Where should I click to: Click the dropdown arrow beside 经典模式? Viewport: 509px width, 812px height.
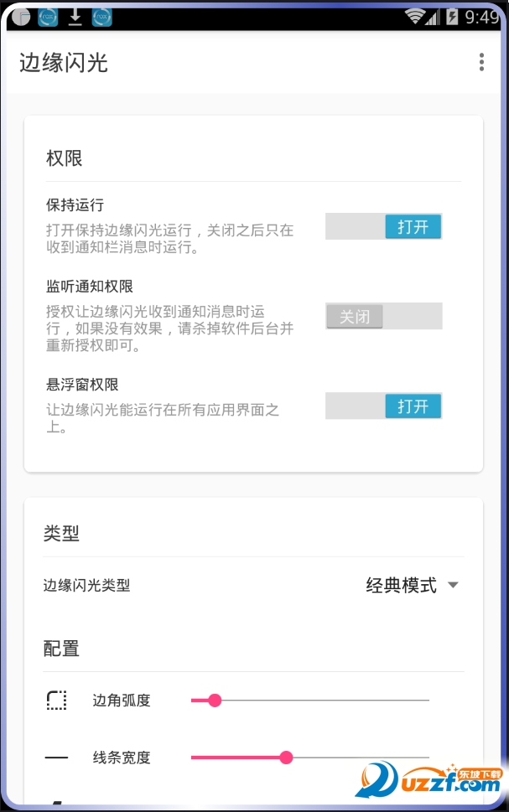(x=453, y=585)
